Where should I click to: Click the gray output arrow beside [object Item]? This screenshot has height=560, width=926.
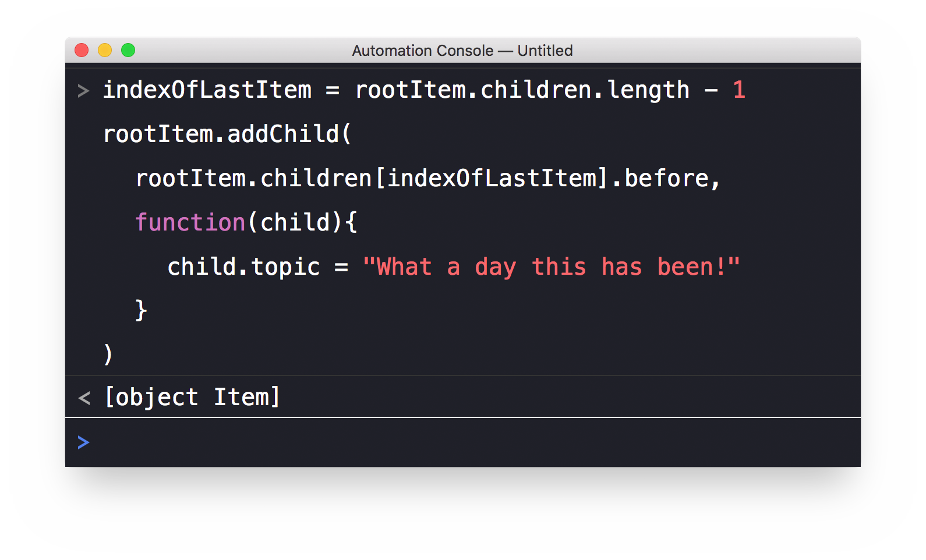pos(84,398)
